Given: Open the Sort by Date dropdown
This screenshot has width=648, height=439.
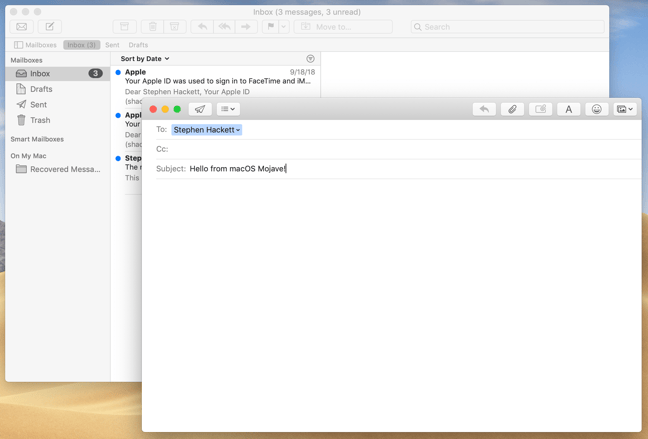Looking at the screenshot, I should click(x=145, y=59).
